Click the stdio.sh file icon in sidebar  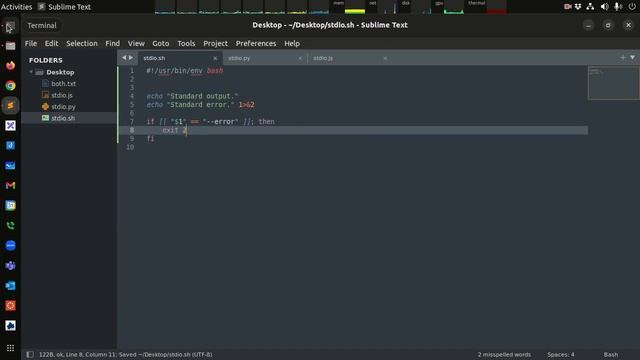tap(45, 118)
